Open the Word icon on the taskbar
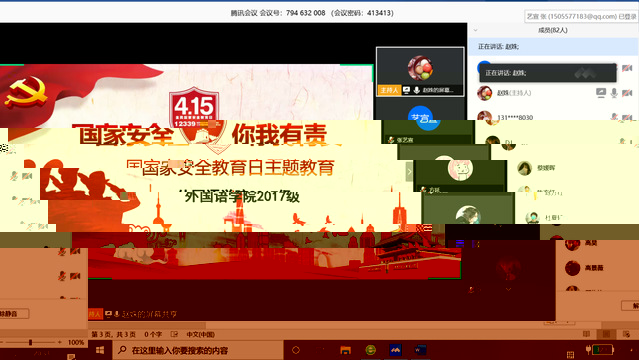Screen dimensions: 639x360 420,350
